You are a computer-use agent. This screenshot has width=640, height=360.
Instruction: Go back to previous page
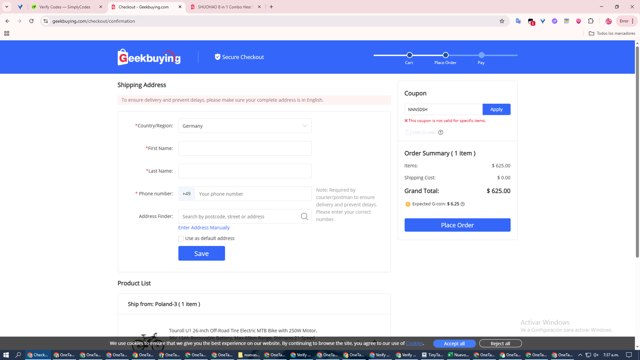pyautogui.click(x=7, y=21)
